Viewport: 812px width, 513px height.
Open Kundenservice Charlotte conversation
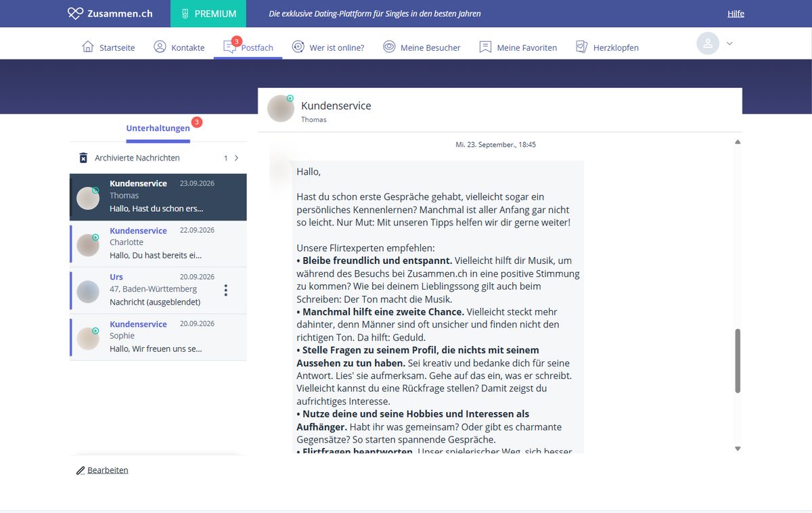coord(158,244)
